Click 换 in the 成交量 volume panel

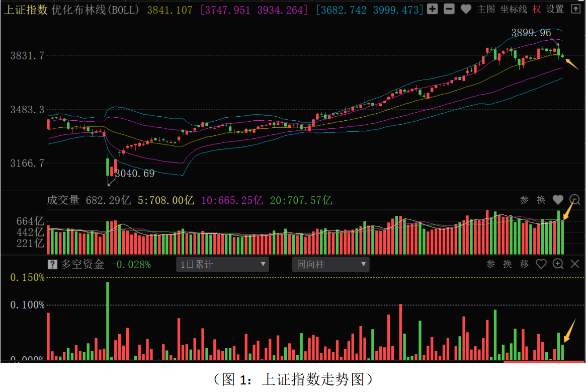[541, 200]
